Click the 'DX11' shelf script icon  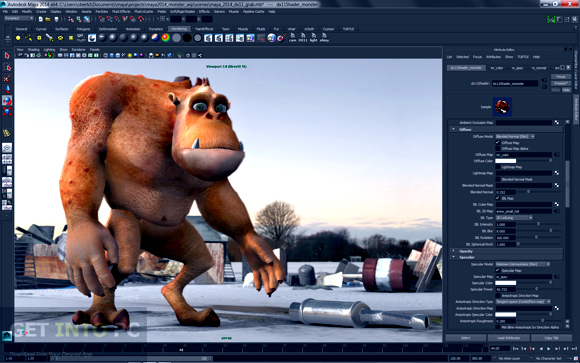click(303, 38)
